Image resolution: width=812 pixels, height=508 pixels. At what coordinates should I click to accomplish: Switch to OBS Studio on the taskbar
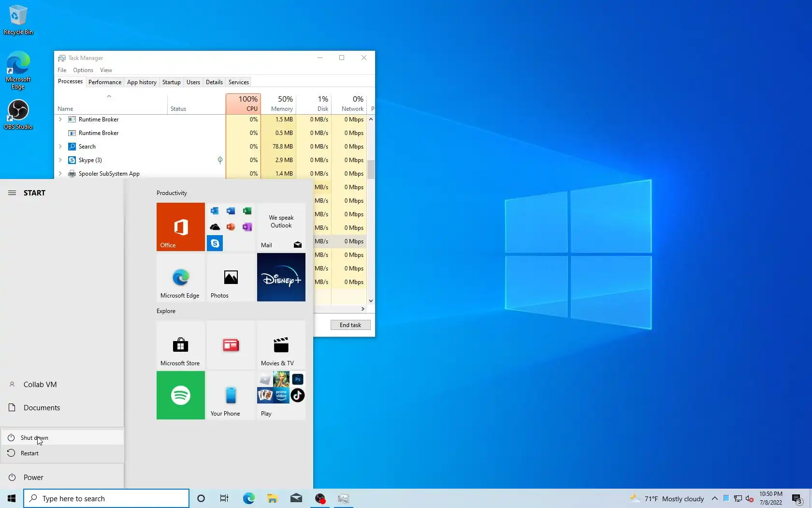click(x=320, y=498)
